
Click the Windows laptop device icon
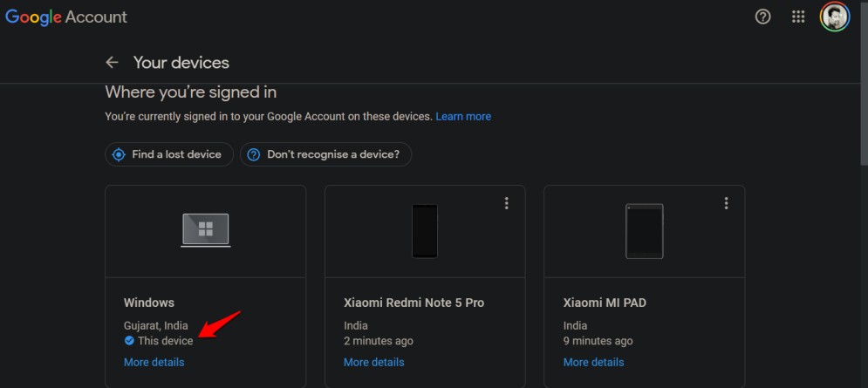coord(205,229)
